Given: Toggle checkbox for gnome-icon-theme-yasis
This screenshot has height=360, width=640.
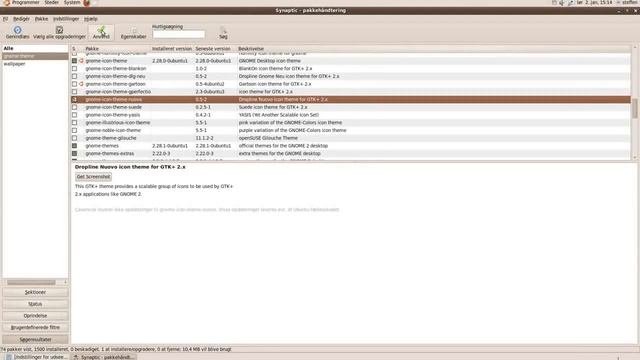Looking at the screenshot, I should point(74,115).
